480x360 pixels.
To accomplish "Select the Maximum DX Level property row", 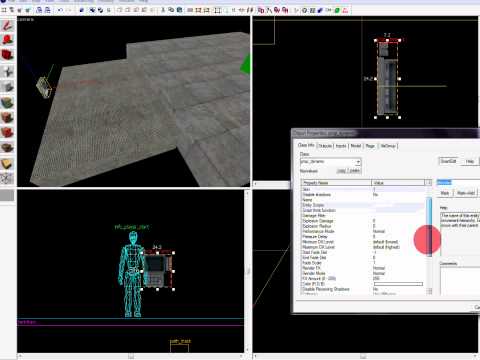I will coord(363,247).
